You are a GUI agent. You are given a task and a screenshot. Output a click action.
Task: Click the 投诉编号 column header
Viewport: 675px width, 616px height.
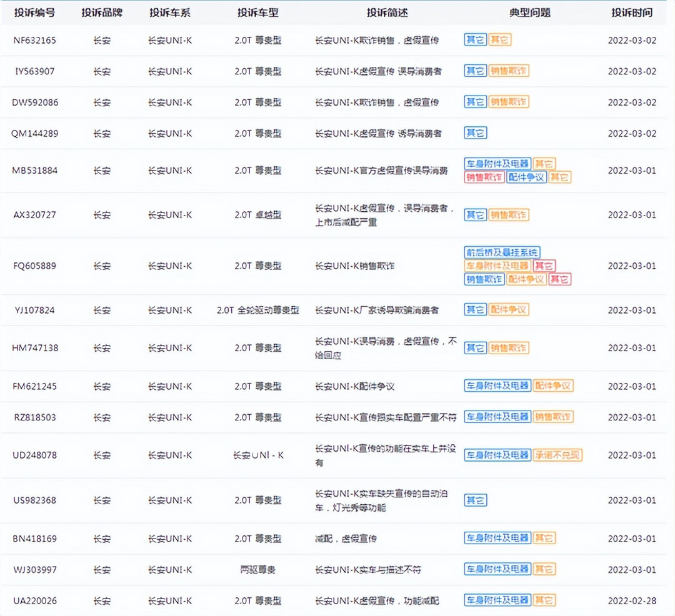coord(34,12)
